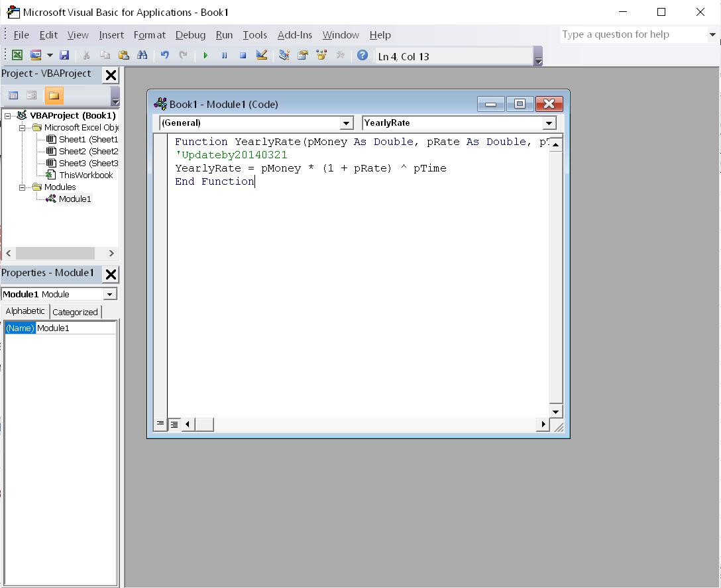Switch to Full Module View button
The height and width of the screenshot is (588, 721).
174,424
